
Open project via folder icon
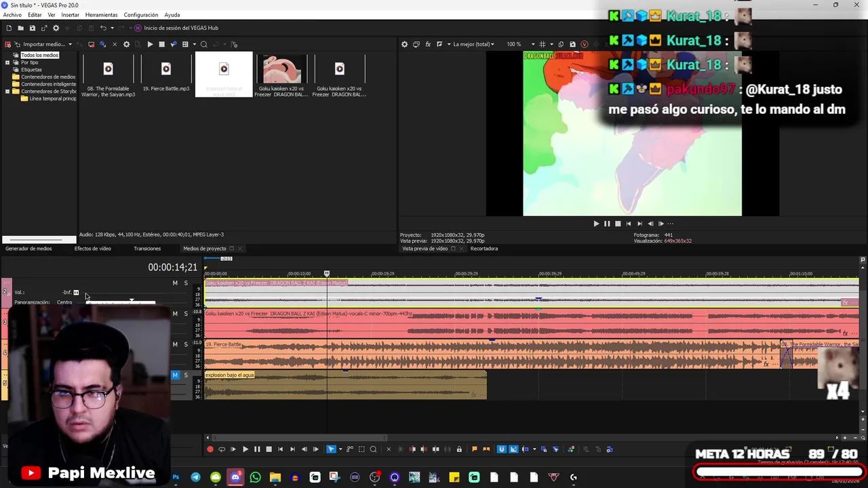pyautogui.click(x=20, y=28)
